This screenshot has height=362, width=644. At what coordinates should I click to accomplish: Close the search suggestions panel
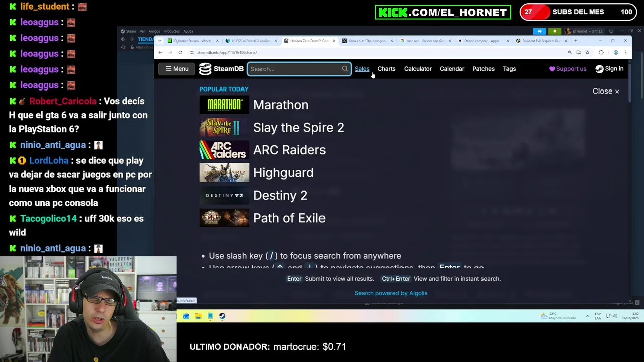(x=606, y=91)
